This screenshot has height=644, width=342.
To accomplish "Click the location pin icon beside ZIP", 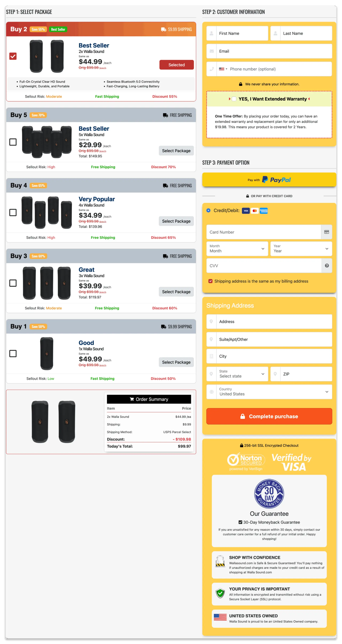I will (275, 374).
